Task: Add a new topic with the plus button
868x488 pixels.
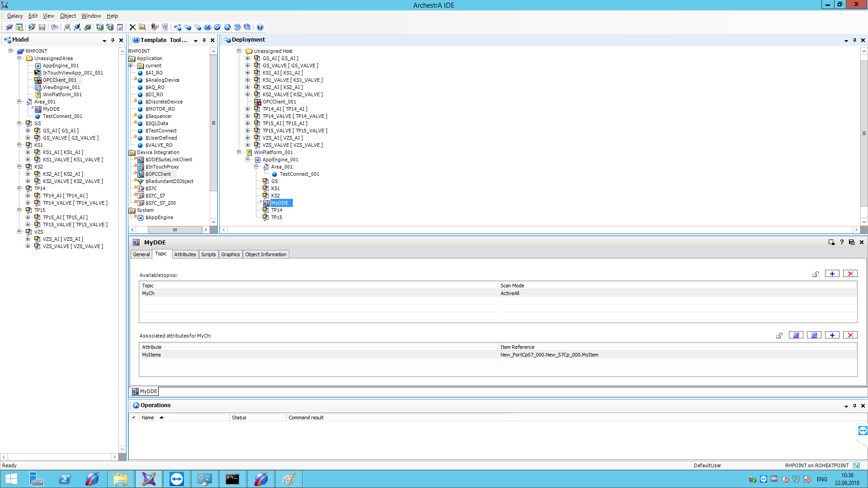Action: point(832,274)
